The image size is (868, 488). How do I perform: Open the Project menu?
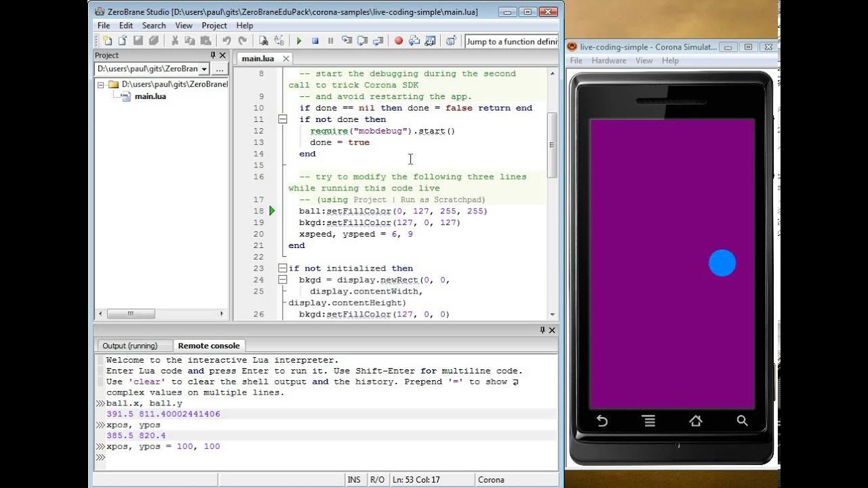214,25
